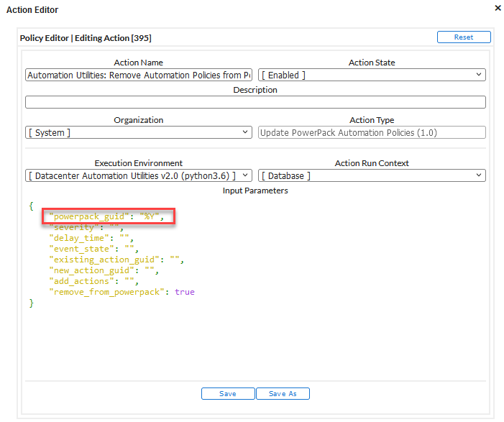
Task: Open the Execution Environment dropdown
Action: click(139, 175)
